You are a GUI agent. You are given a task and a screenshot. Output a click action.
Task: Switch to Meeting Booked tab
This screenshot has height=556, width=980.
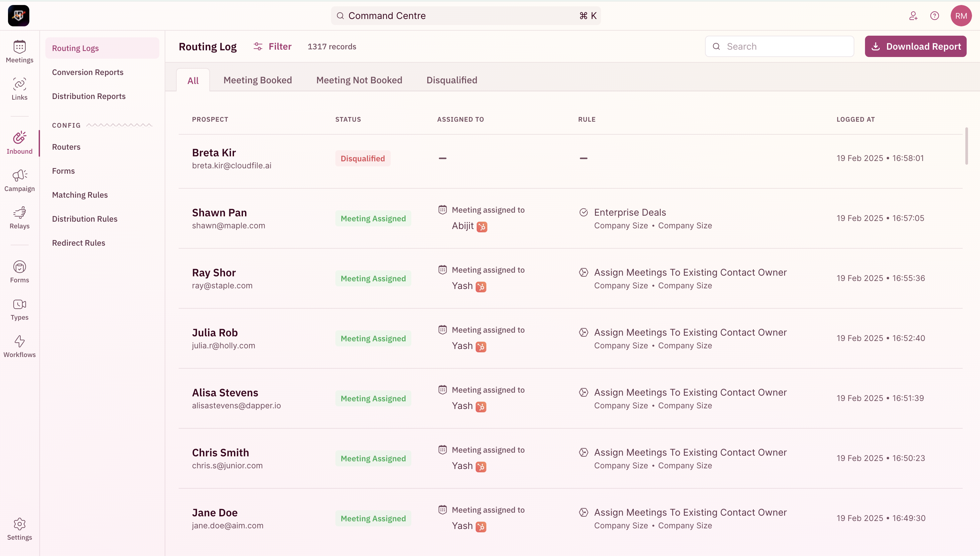pyautogui.click(x=257, y=80)
